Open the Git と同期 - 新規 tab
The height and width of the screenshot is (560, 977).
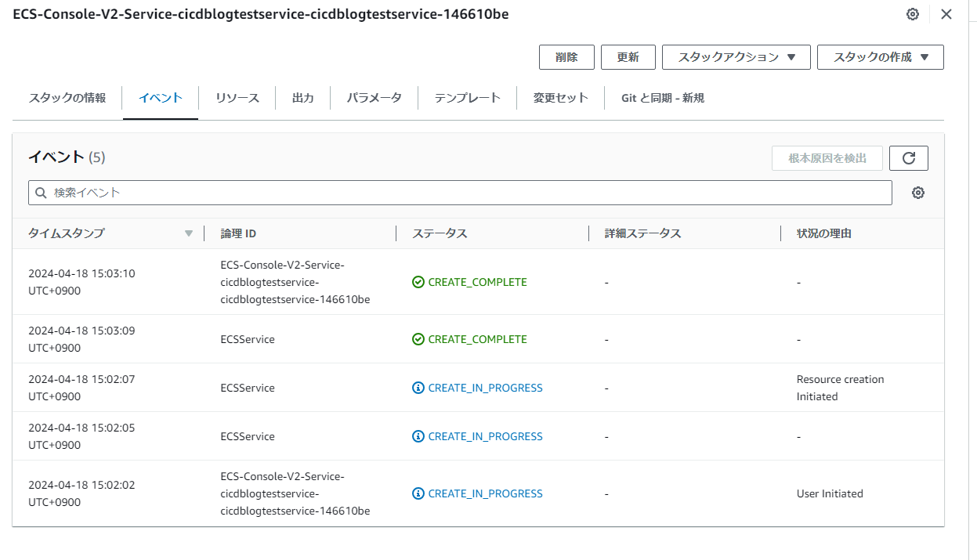click(x=663, y=98)
